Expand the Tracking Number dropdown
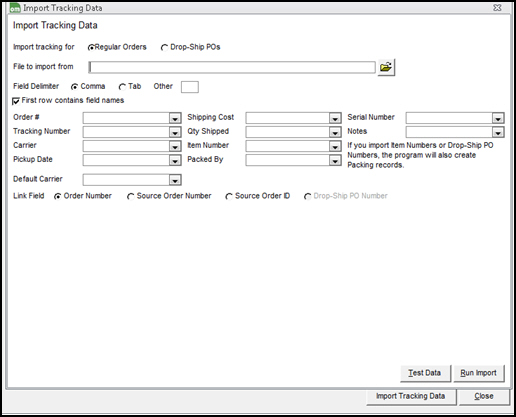Image resolution: width=516 pixels, height=417 pixels. point(175,132)
